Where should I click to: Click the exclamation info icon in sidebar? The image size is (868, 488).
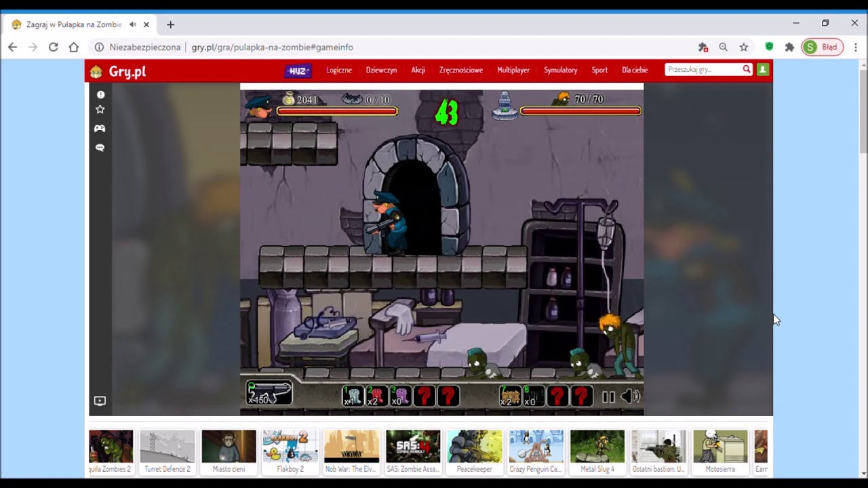pos(100,95)
